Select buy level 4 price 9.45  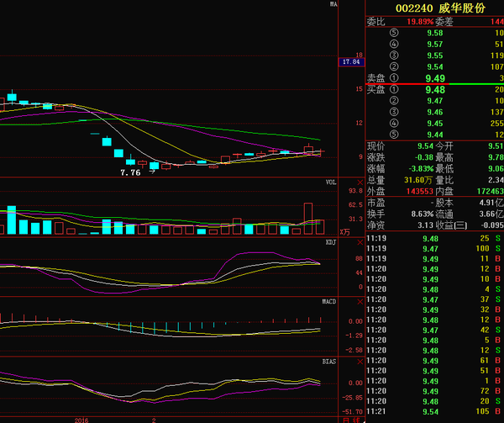435,124
